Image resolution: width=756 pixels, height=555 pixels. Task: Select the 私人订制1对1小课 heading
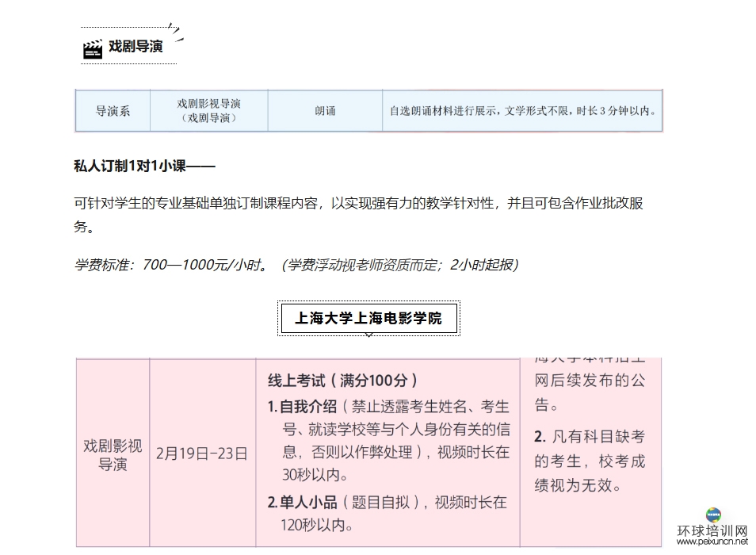click(144, 166)
